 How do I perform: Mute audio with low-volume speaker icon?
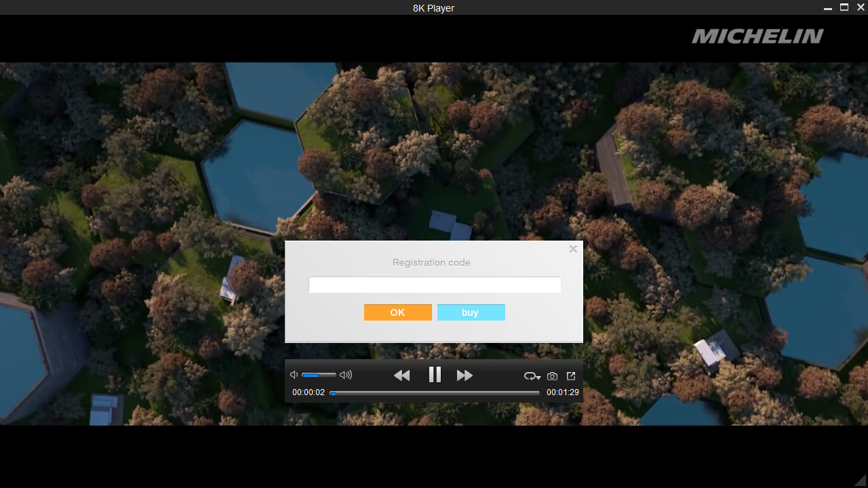coord(294,375)
